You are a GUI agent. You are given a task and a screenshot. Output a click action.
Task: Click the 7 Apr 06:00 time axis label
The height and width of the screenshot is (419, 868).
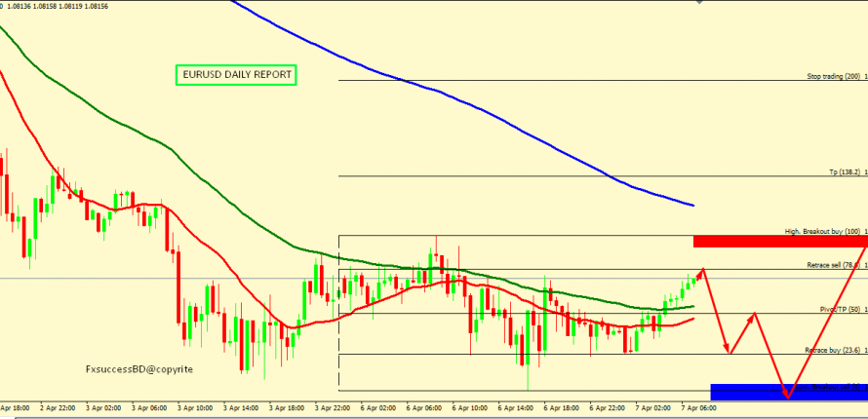(699, 409)
